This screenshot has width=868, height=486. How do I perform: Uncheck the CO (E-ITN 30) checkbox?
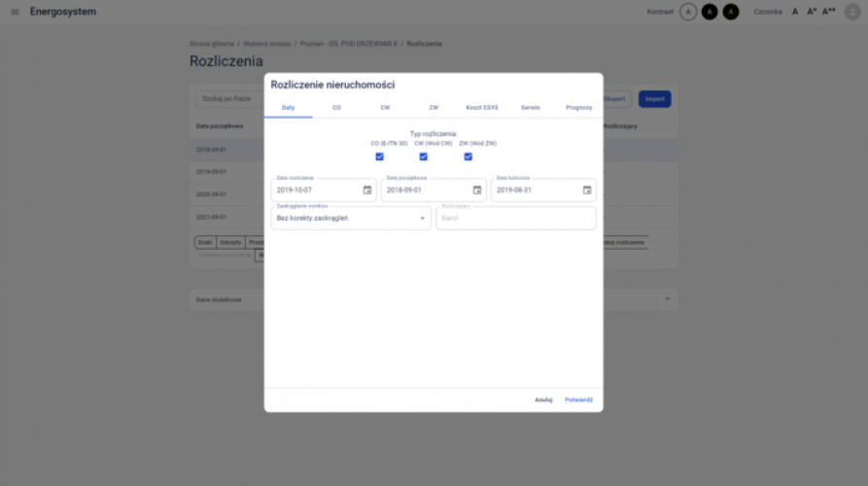[x=379, y=156]
